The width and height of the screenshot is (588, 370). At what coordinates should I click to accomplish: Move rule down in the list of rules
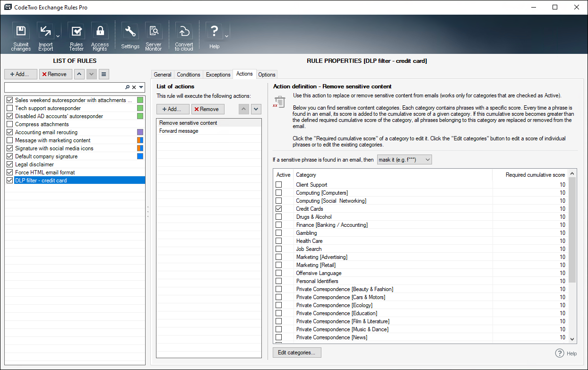(92, 74)
